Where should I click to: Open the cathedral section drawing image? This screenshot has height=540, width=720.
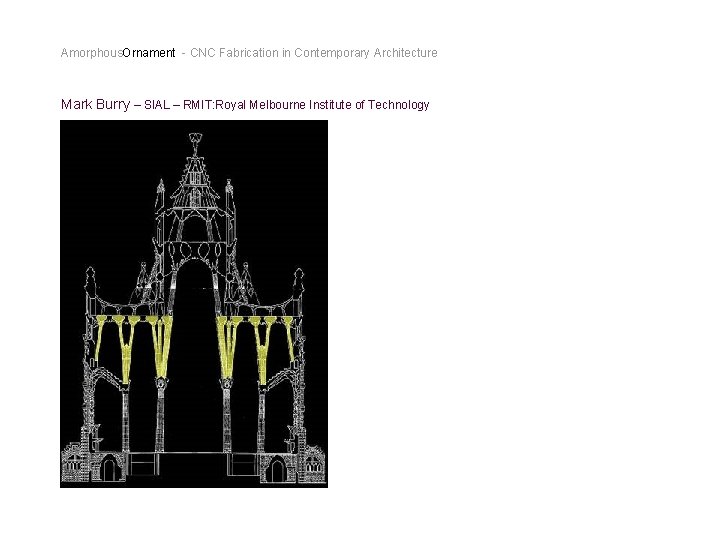click(194, 304)
